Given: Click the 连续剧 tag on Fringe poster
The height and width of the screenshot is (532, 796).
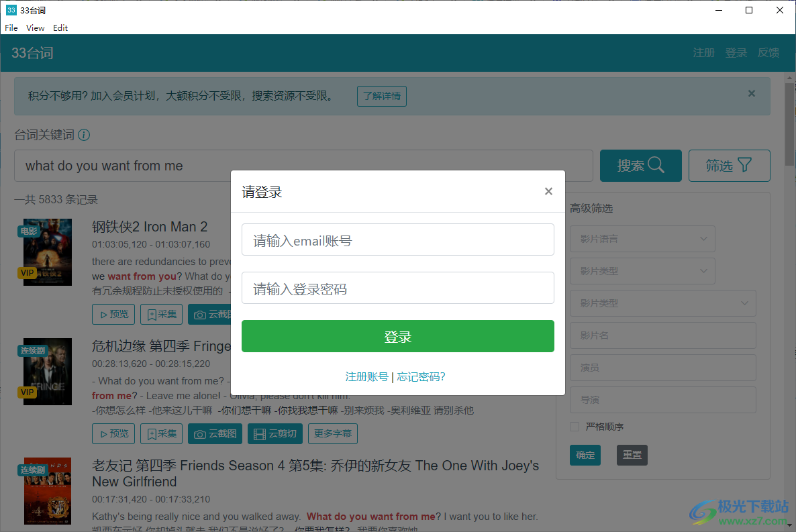Looking at the screenshot, I should pos(32,350).
